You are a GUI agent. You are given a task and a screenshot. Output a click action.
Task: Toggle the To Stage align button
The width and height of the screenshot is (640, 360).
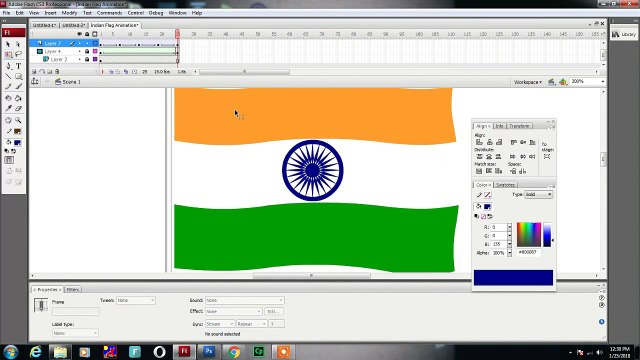click(547, 157)
